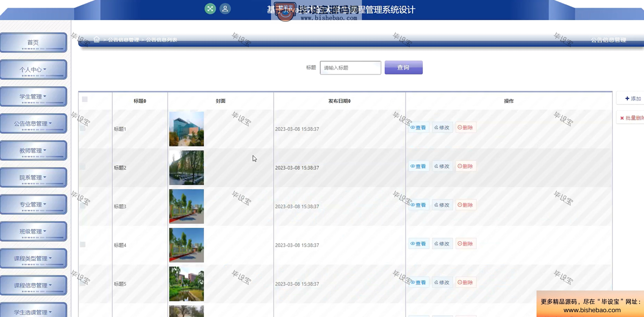Sort table by 标题 column arrows

pos(145,101)
